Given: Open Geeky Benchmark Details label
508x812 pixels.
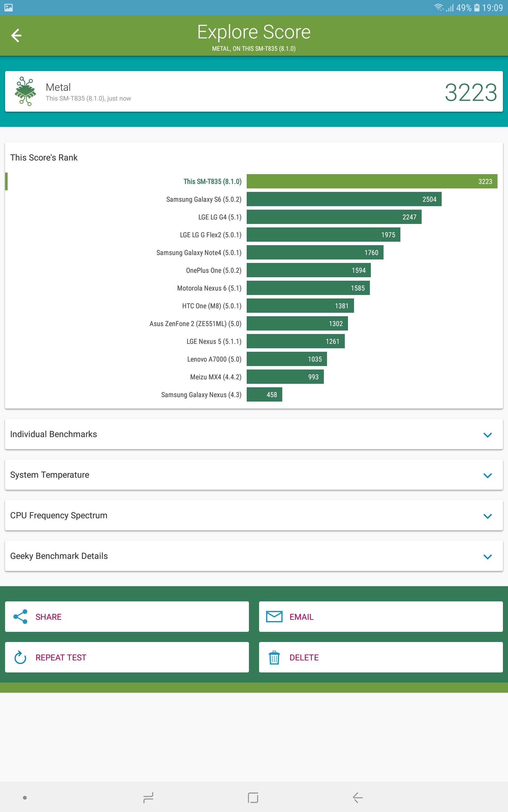Looking at the screenshot, I should [59, 556].
